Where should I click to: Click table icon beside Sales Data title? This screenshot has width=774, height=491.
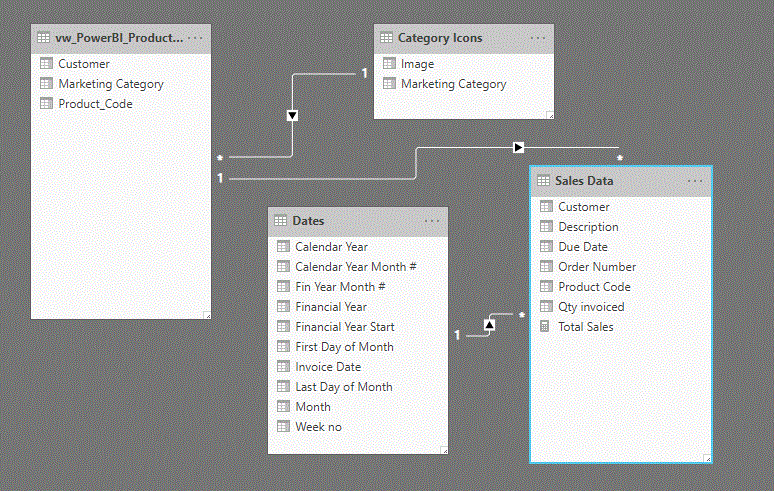click(x=543, y=181)
